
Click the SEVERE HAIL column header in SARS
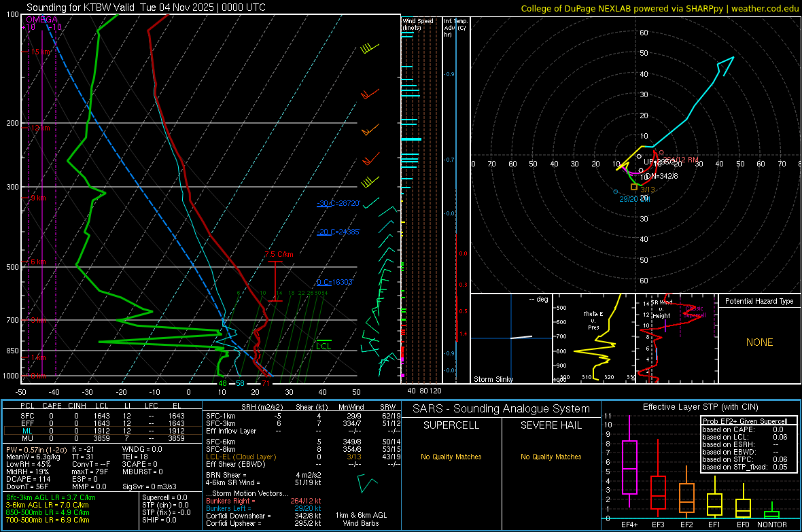tap(551, 425)
